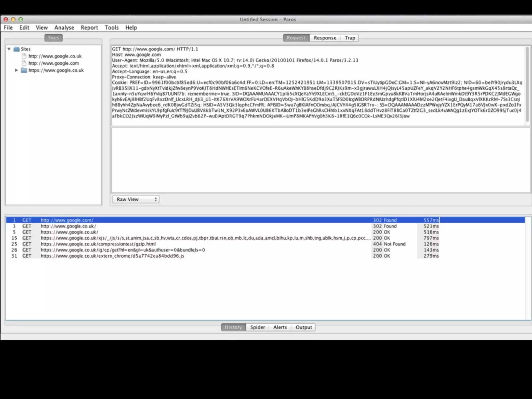Open the Tools menu
This screenshot has height=399, width=532.
coord(111,28)
